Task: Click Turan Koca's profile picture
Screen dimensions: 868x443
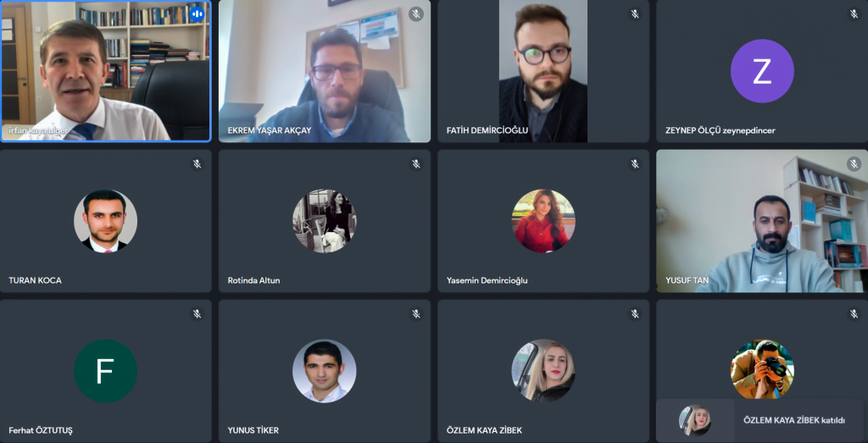Action: pyautogui.click(x=105, y=221)
